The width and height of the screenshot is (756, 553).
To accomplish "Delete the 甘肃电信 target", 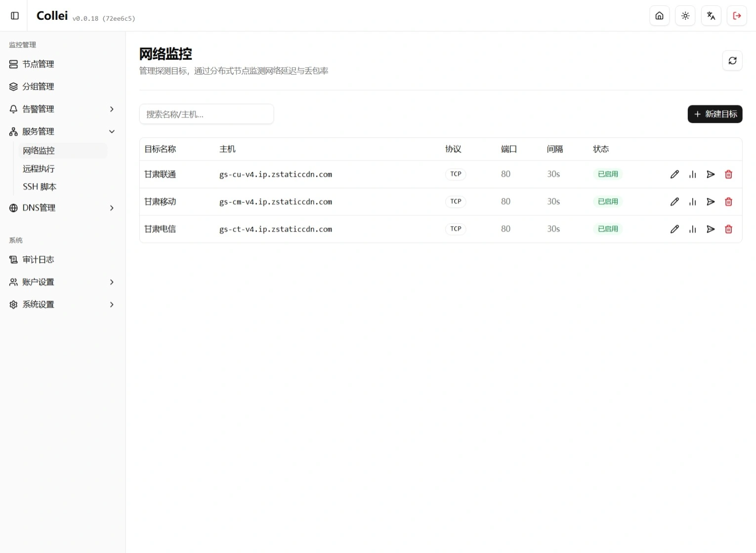I will click(x=728, y=229).
